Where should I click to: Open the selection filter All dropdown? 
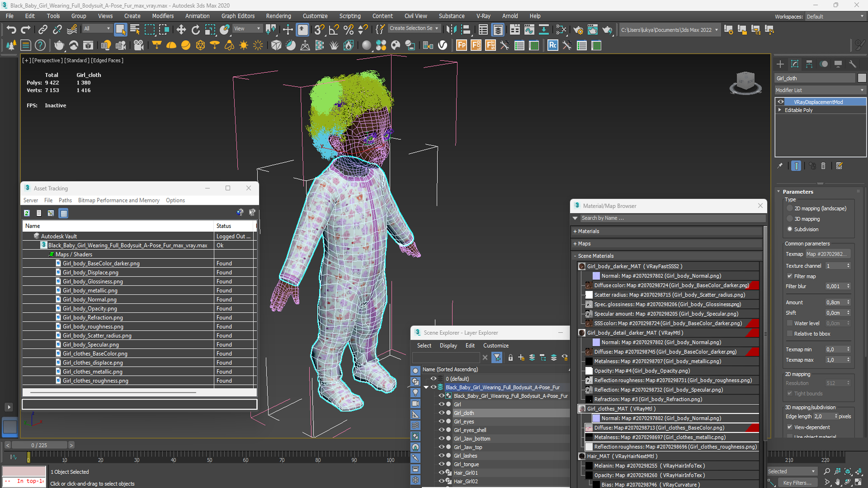(x=97, y=28)
